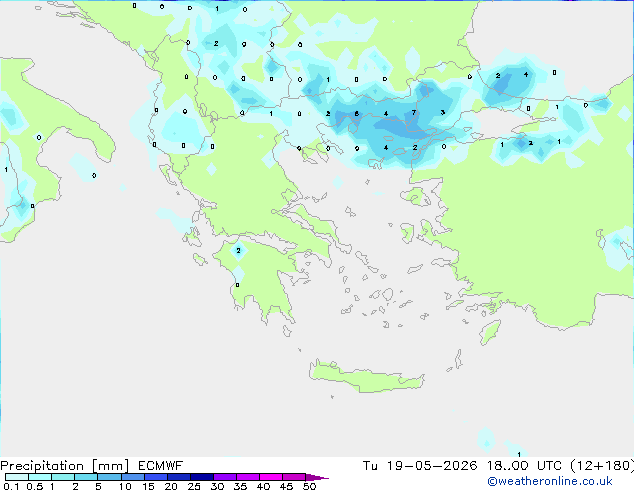Open the weatheronline.co.uk copyright link
The image size is (634, 490).
550,481
